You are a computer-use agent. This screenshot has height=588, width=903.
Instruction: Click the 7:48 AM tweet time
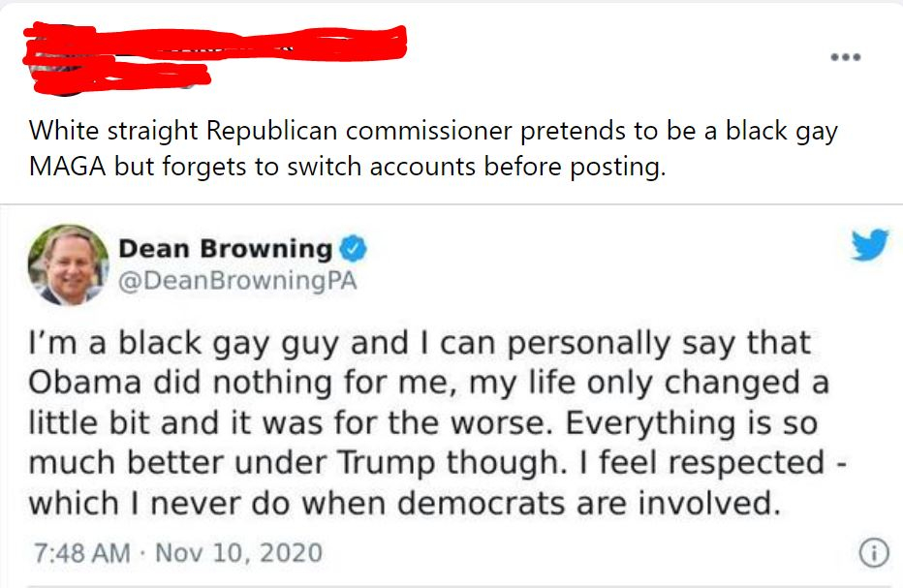tap(80, 553)
